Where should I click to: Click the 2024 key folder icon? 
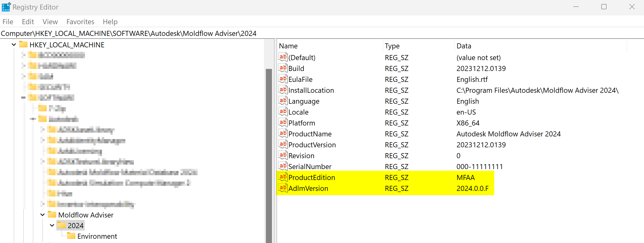62,225
